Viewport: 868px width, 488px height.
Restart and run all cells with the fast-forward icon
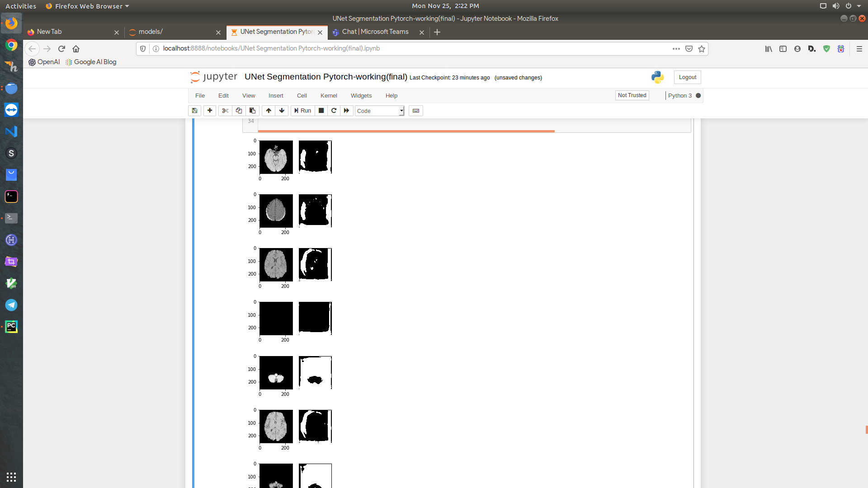346,111
